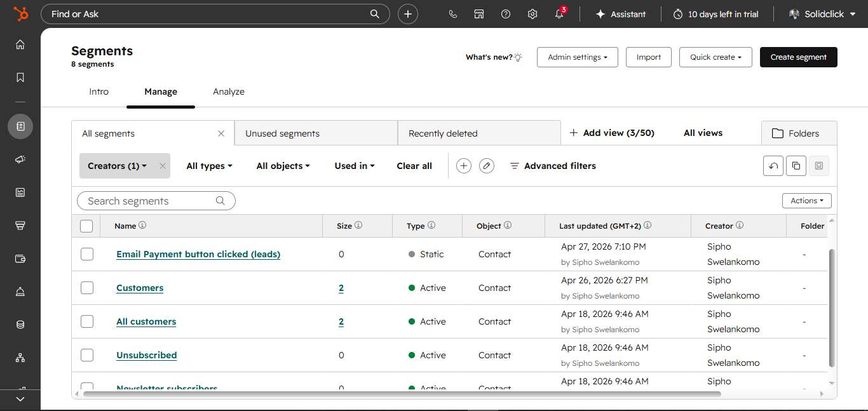Click the plus create button in the top bar
This screenshot has width=868, height=411.
pyautogui.click(x=408, y=14)
